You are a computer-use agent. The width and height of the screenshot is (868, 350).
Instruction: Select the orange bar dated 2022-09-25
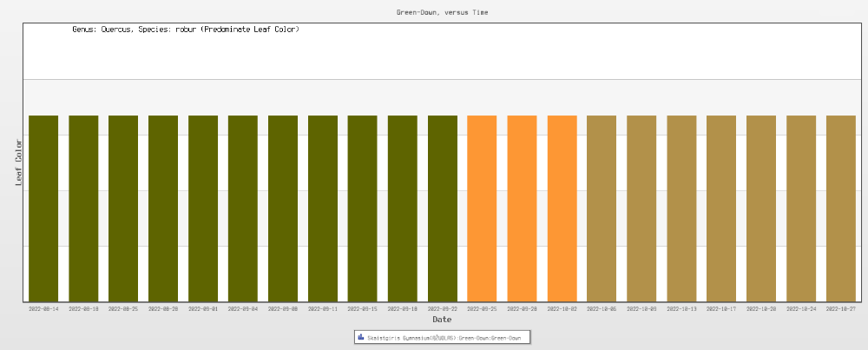pyautogui.click(x=482, y=208)
